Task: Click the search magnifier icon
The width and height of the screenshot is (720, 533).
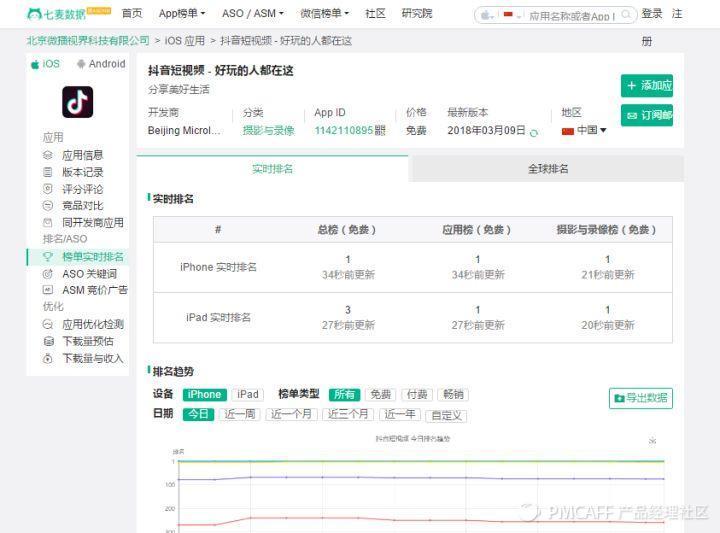Action: (x=626, y=15)
